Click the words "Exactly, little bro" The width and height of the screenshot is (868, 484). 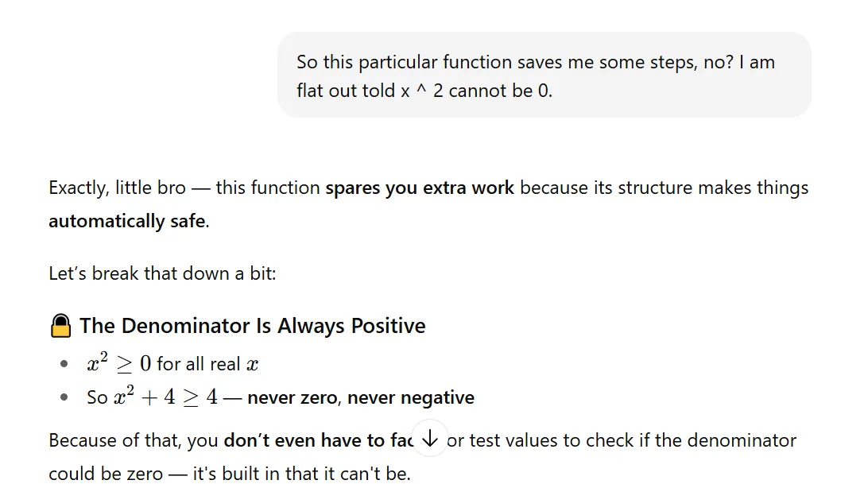(117, 188)
